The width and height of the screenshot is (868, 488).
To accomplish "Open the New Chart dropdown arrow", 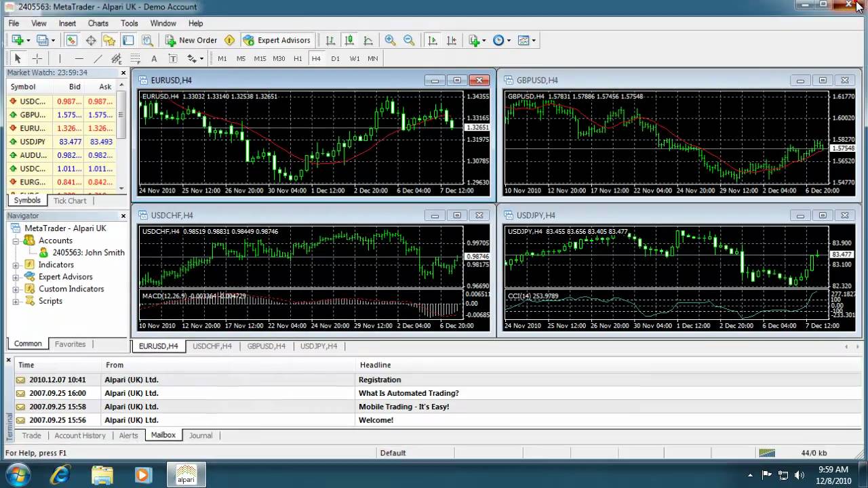I will click(x=28, y=41).
